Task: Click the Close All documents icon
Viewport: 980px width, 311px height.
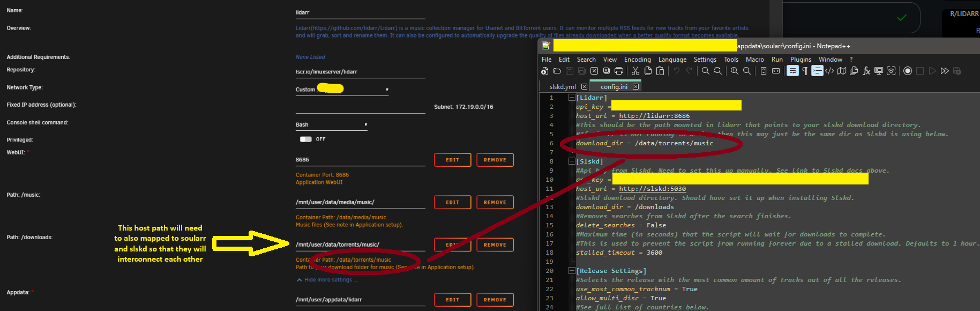Action: point(607,71)
